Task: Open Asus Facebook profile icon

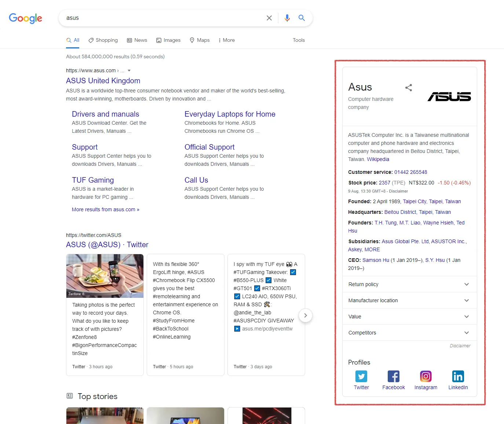Action: pyautogui.click(x=393, y=376)
